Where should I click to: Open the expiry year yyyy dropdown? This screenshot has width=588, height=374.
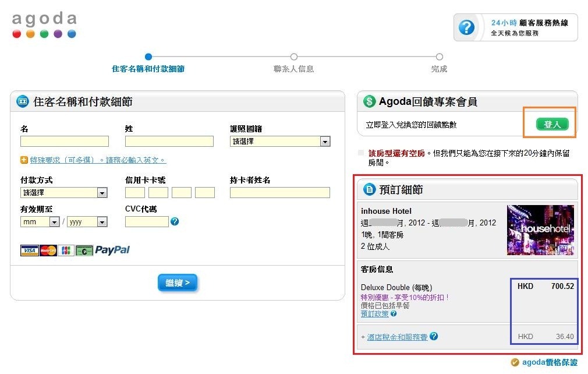(x=87, y=222)
